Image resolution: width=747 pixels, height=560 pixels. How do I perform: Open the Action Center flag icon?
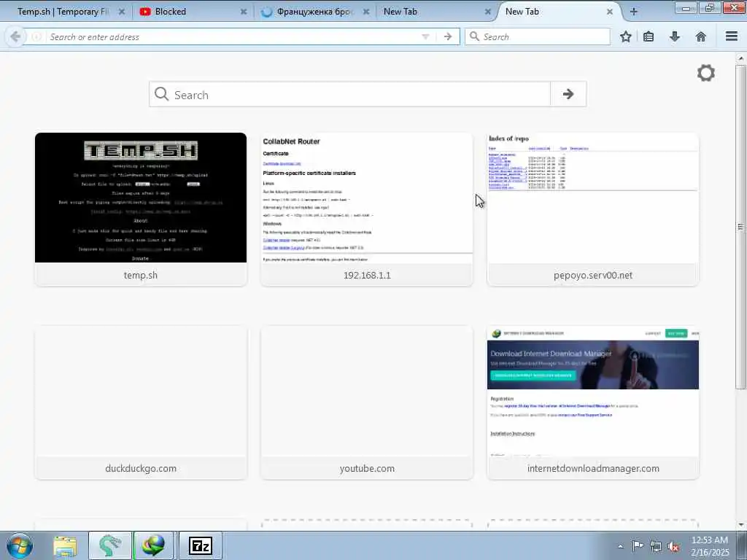click(638, 546)
